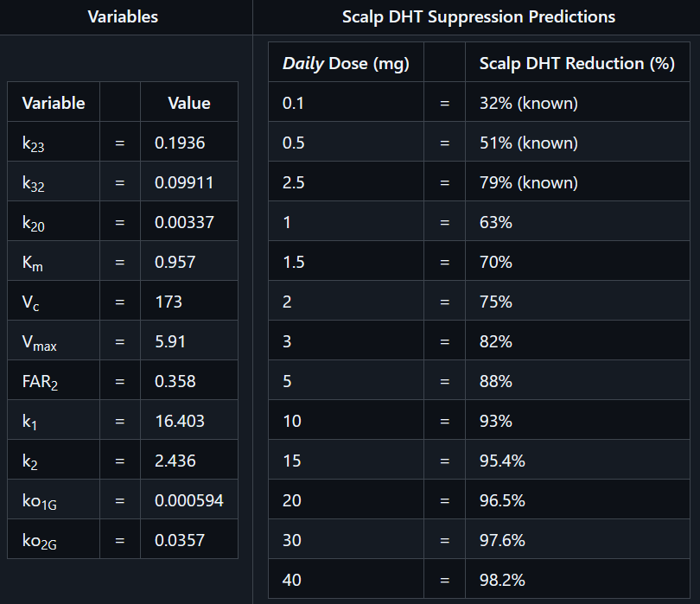Click the Daily Dose (mg) column header

346,64
